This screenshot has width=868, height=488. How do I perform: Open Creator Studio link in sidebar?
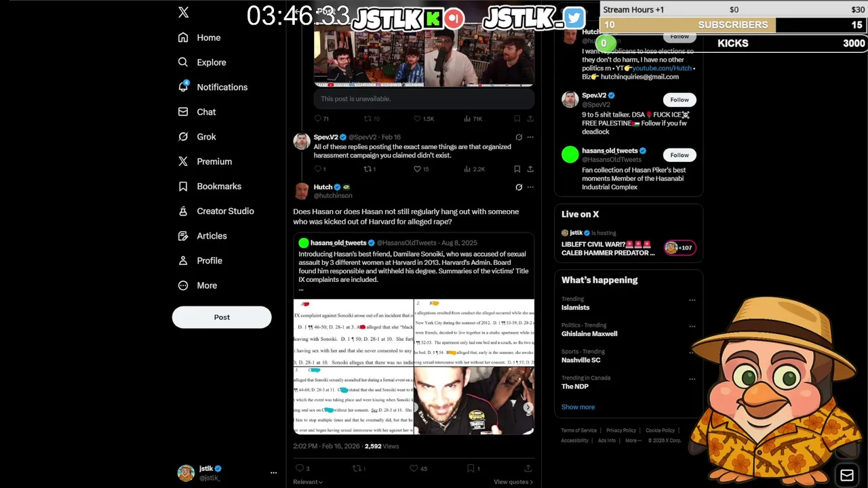point(225,211)
